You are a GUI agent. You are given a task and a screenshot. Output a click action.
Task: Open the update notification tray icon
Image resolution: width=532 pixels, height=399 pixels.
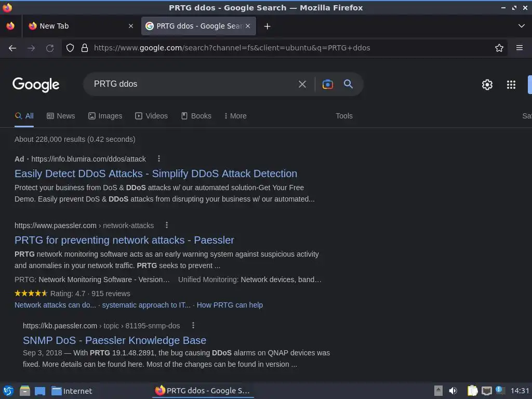pos(499,390)
